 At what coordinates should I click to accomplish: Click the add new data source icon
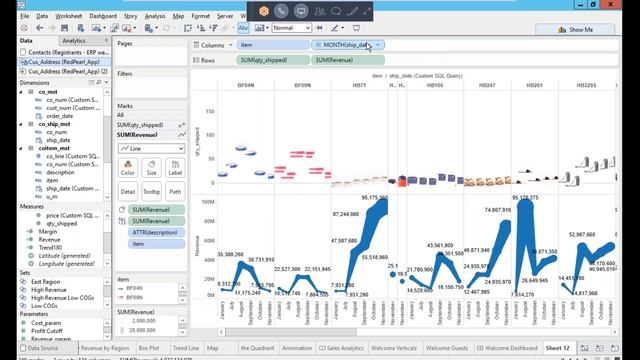(x=80, y=28)
